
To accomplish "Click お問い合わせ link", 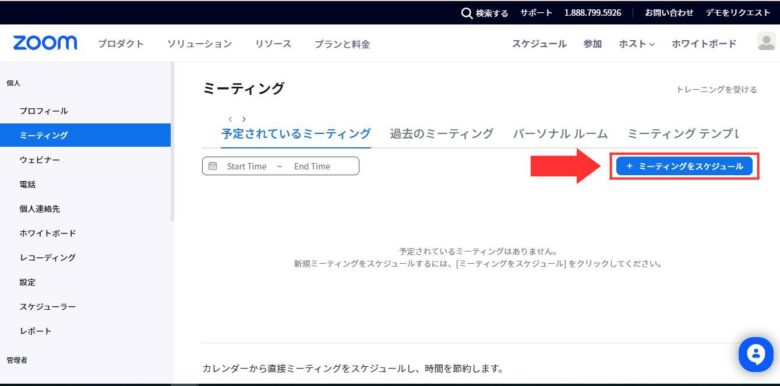I will pyautogui.click(x=669, y=13).
